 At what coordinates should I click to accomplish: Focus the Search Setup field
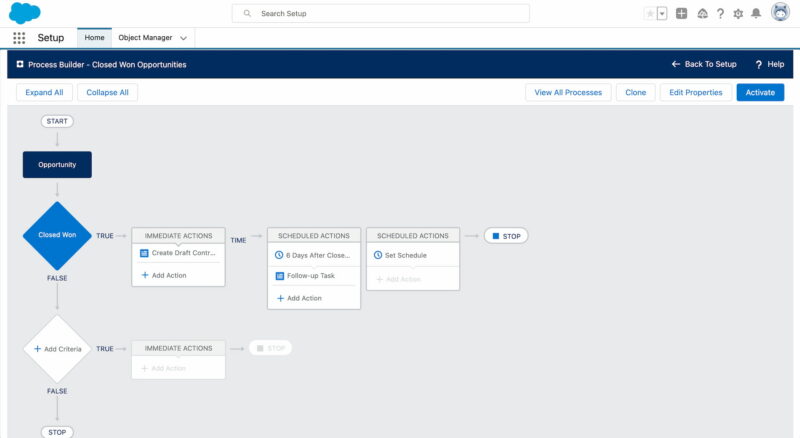(x=381, y=13)
